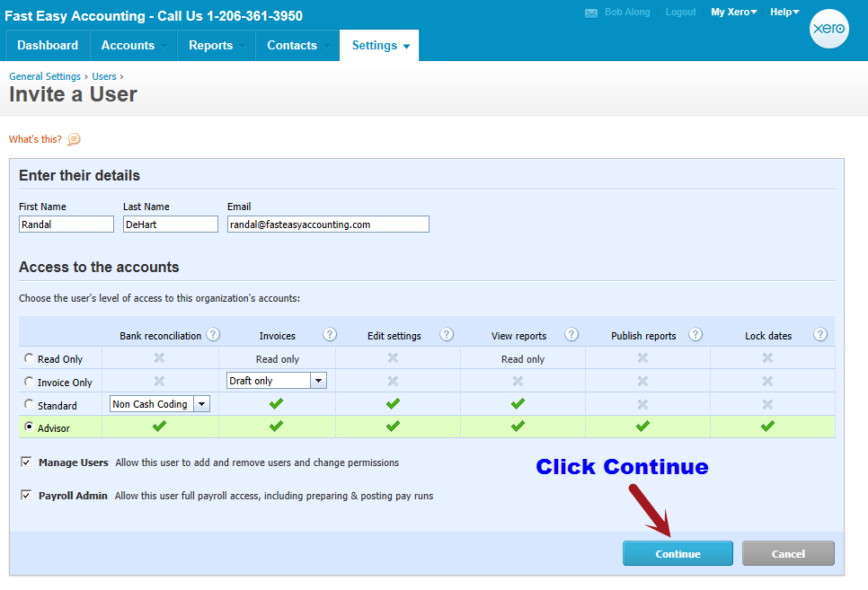The height and width of the screenshot is (590, 868).
Task: Click 'Read only' text under Invoices column
Action: coord(278,359)
